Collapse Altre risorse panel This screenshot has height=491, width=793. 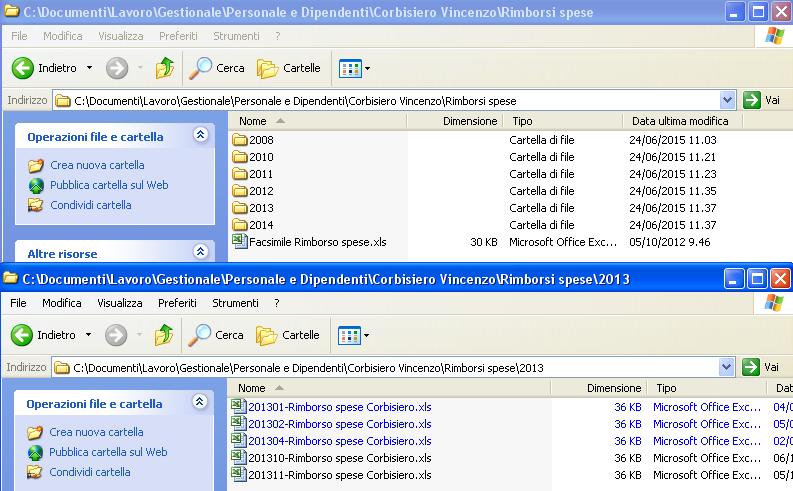(x=200, y=253)
